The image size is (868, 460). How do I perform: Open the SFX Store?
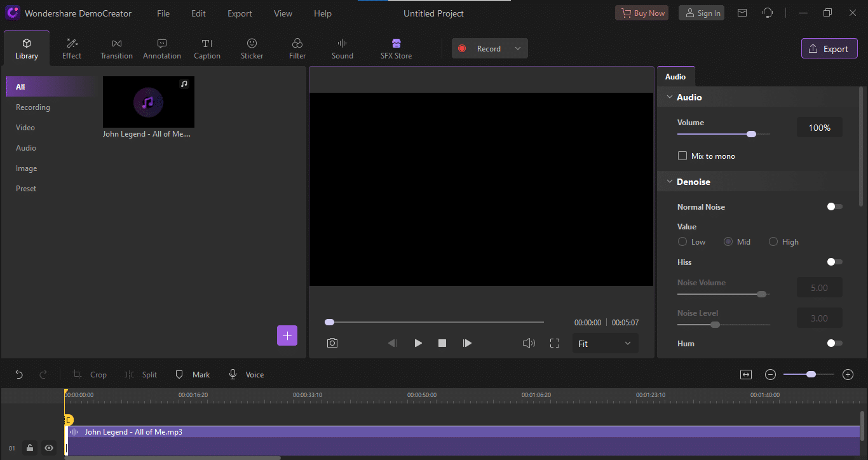point(396,49)
